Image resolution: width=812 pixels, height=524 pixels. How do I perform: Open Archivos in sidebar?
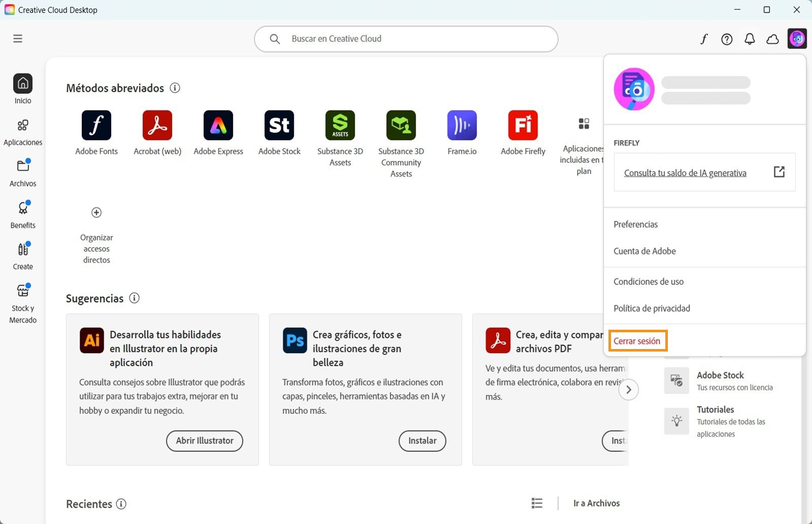[x=23, y=172]
